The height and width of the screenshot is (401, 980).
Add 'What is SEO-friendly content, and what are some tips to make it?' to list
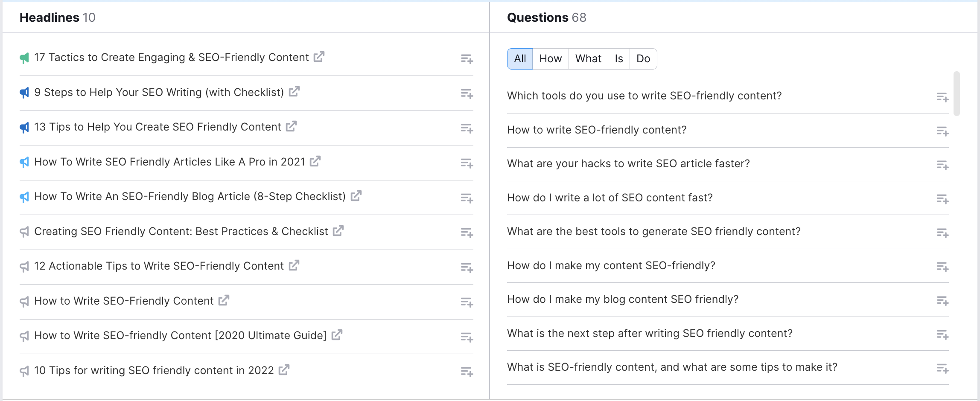point(942,369)
